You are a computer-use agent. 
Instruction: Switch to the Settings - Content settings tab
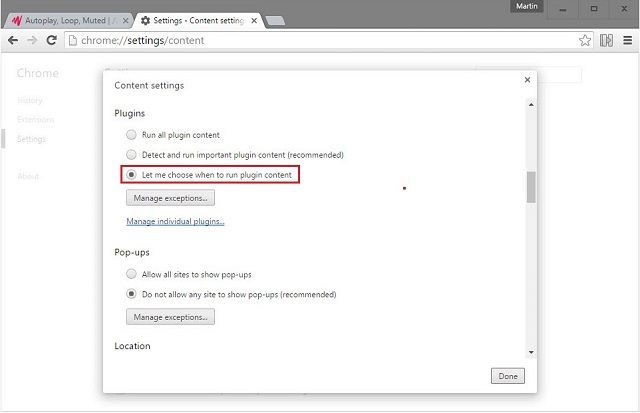pos(198,20)
